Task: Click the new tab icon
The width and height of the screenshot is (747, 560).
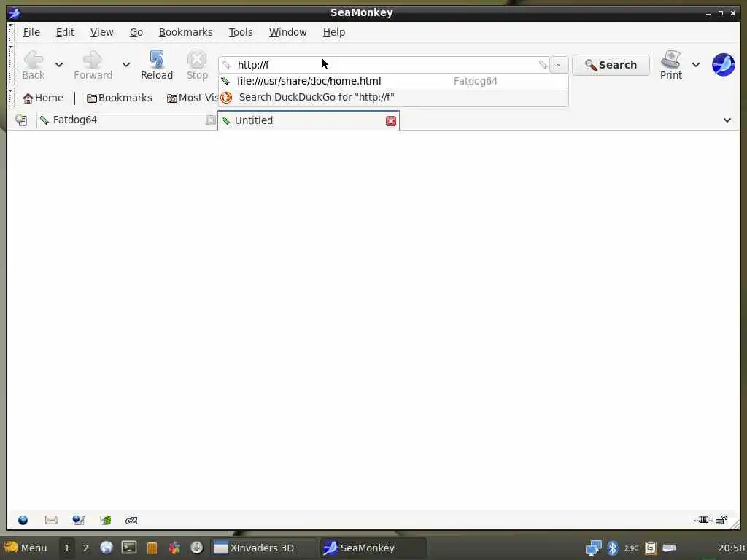Action: coord(21,120)
